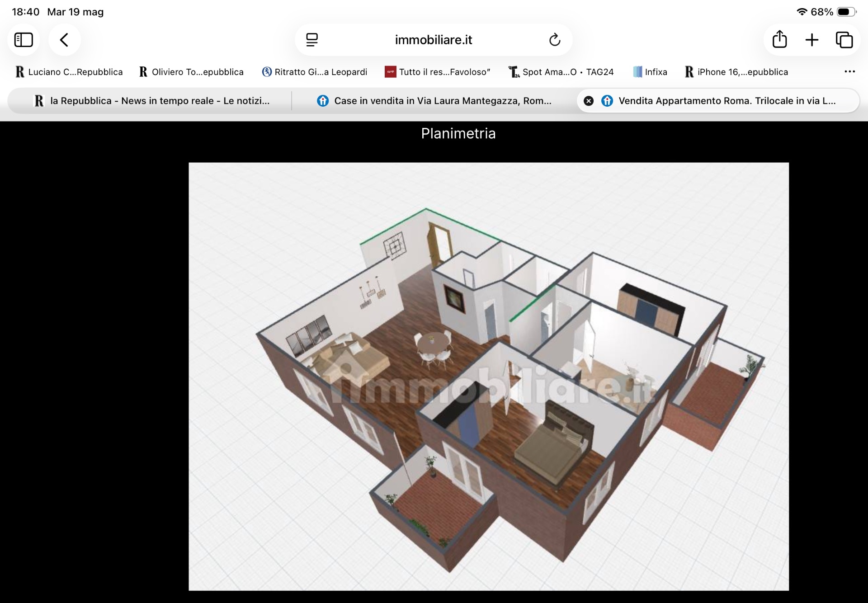Image resolution: width=868 pixels, height=603 pixels.
Task: Close the Vendita Appartamento Roma tab
Action: (589, 101)
